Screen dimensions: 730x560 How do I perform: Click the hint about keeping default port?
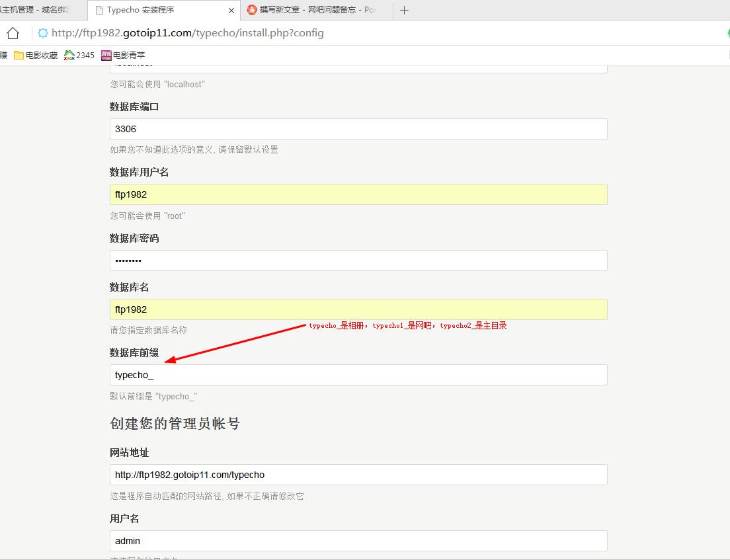[x=194, y=150]
